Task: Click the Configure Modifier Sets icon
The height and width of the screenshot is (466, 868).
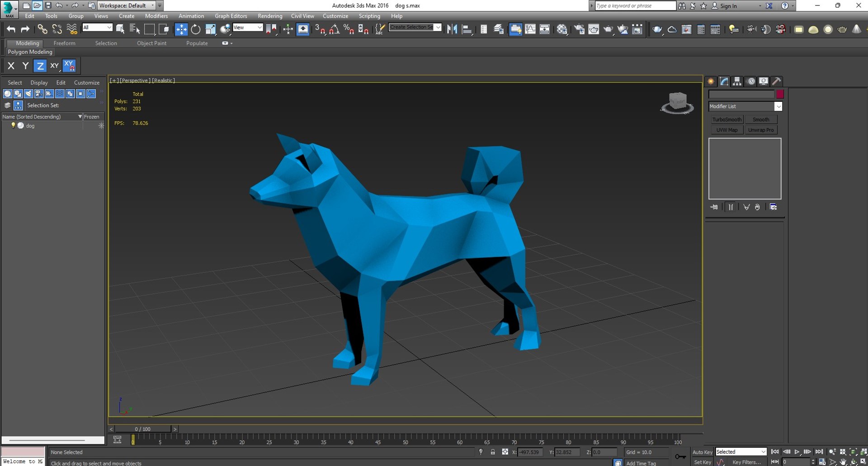Action: pyautogui.click(x=774, y=207)
